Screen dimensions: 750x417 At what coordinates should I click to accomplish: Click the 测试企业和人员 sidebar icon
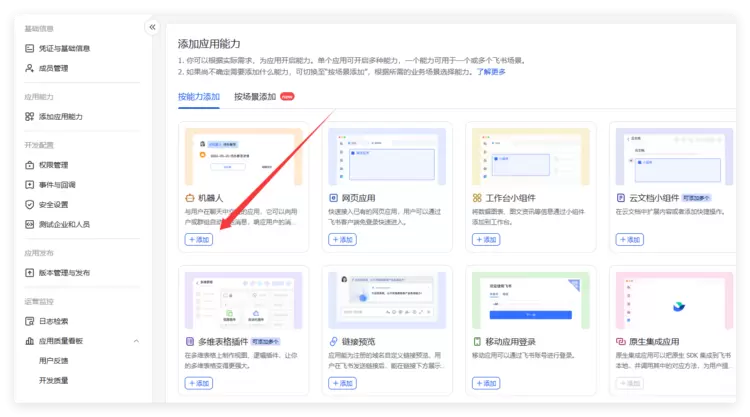[30, 223]
